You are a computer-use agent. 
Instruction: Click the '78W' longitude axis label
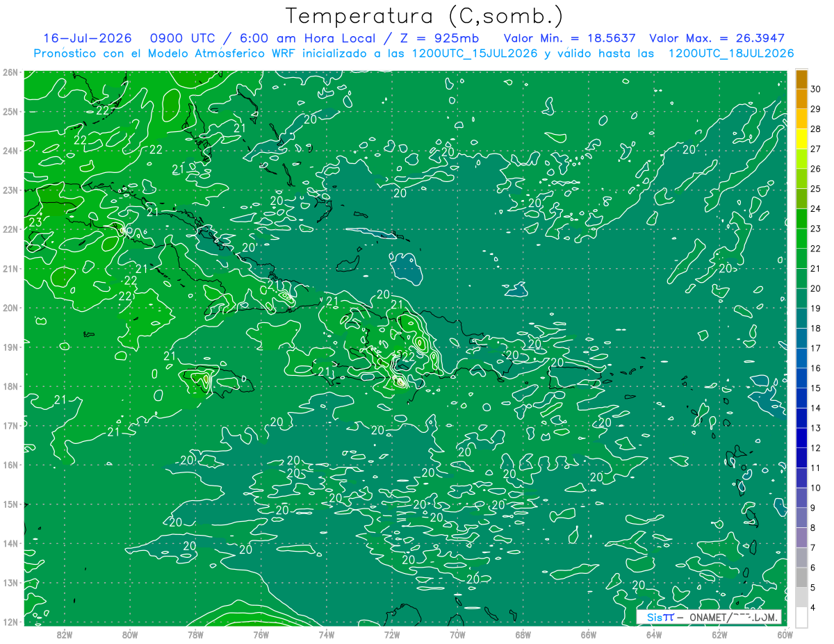(x=195, y=634)
